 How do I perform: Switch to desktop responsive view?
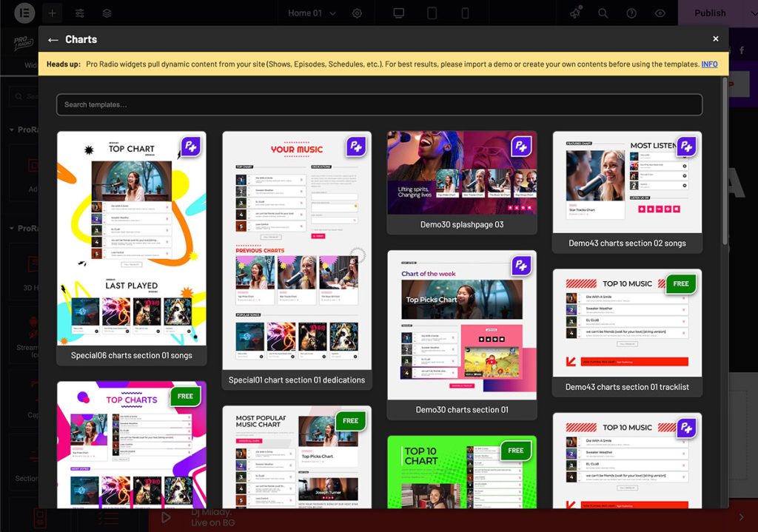tap(399, 13)
